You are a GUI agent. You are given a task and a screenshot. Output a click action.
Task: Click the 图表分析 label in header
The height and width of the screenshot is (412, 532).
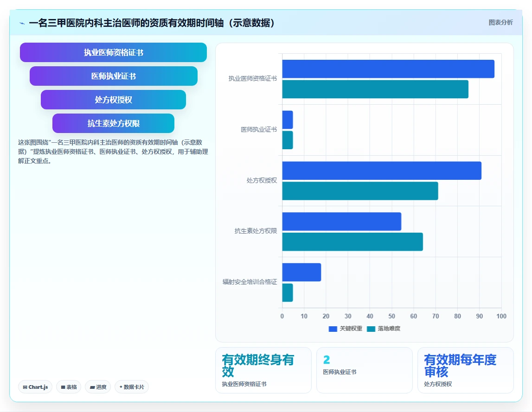pyautogui.click(x=500, y=22)
